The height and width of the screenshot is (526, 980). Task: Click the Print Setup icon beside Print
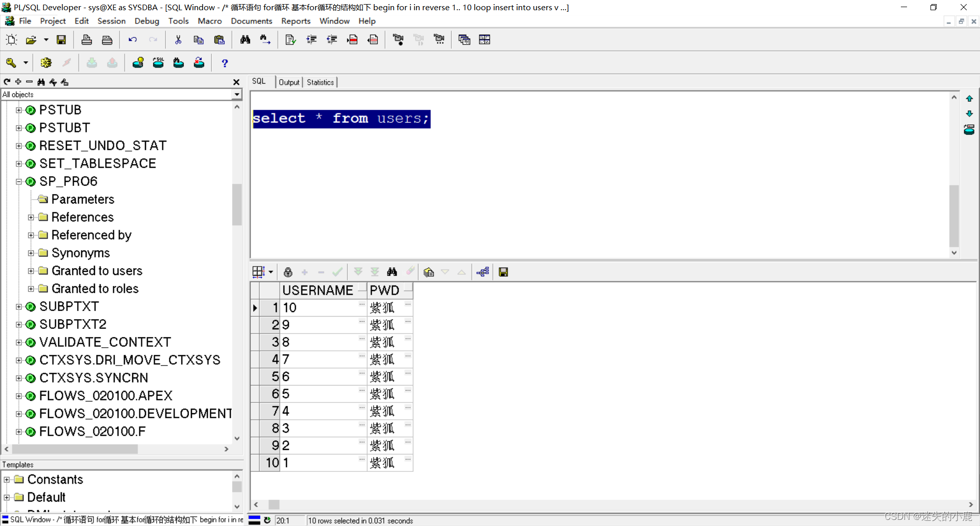coord(107,40)
